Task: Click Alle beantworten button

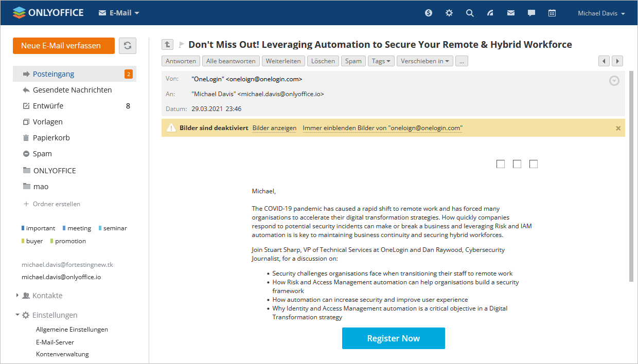Action: (231, 61)
